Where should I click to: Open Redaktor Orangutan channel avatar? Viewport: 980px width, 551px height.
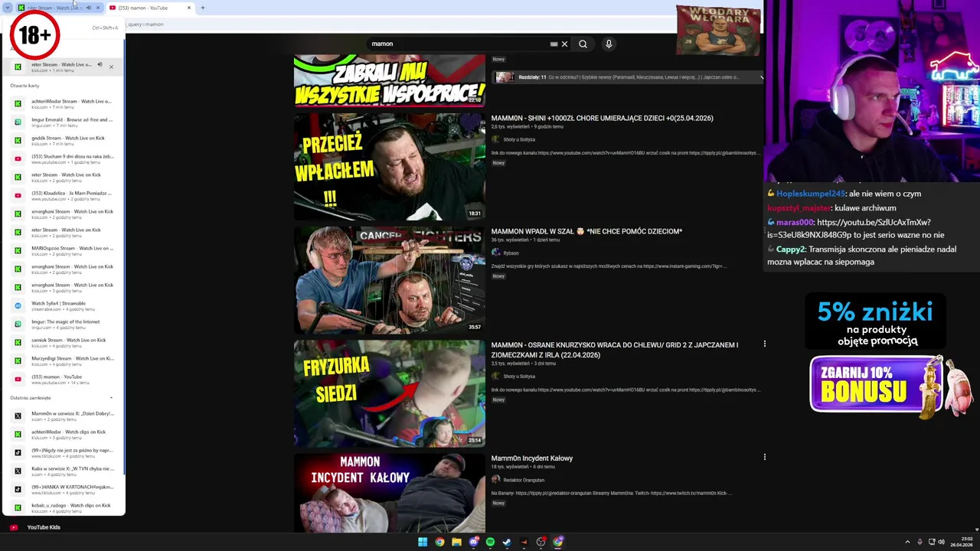click(495, 480)
